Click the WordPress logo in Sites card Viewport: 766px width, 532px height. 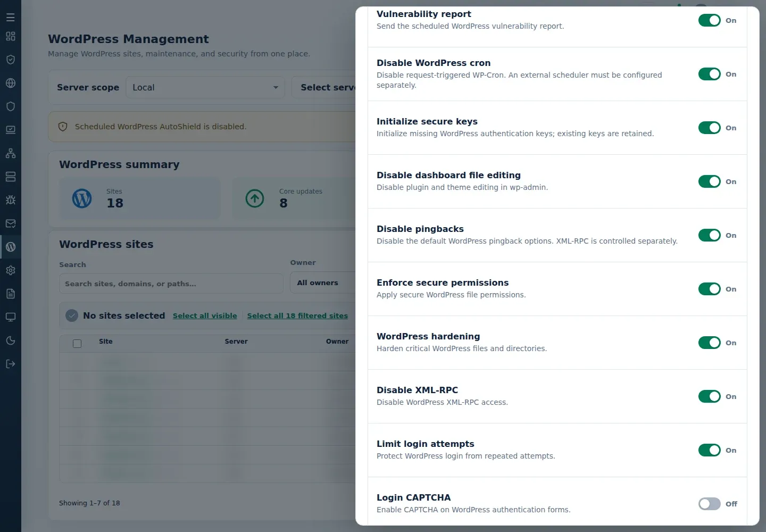(82, 198)
